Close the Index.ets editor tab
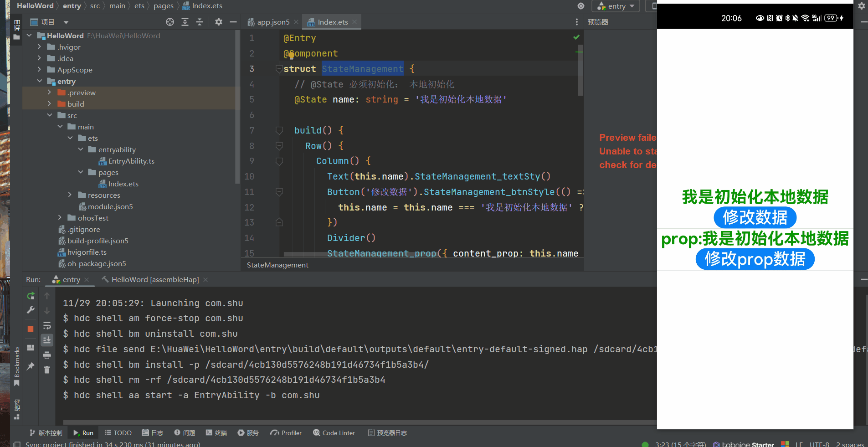The image size is (868, 447). click(355, 22)
